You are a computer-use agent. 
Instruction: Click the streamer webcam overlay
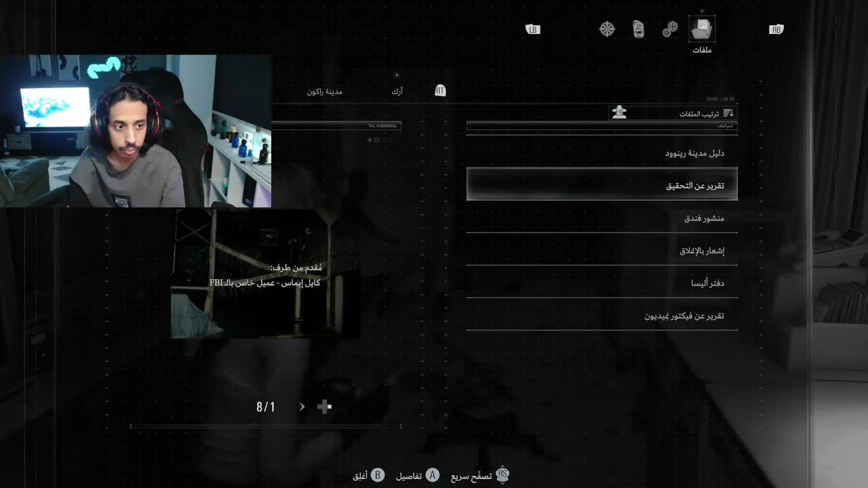point(136,131)
